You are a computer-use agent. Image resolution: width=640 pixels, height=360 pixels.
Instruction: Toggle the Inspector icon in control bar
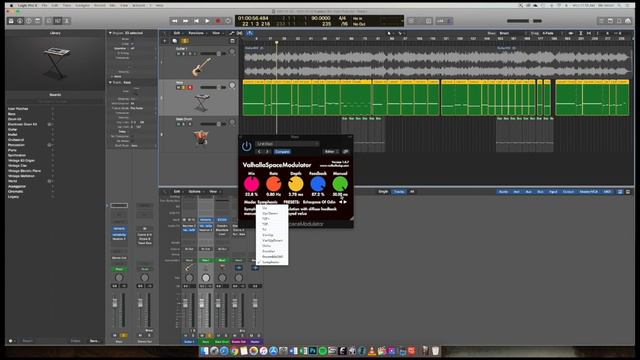[x=20, y=21]
